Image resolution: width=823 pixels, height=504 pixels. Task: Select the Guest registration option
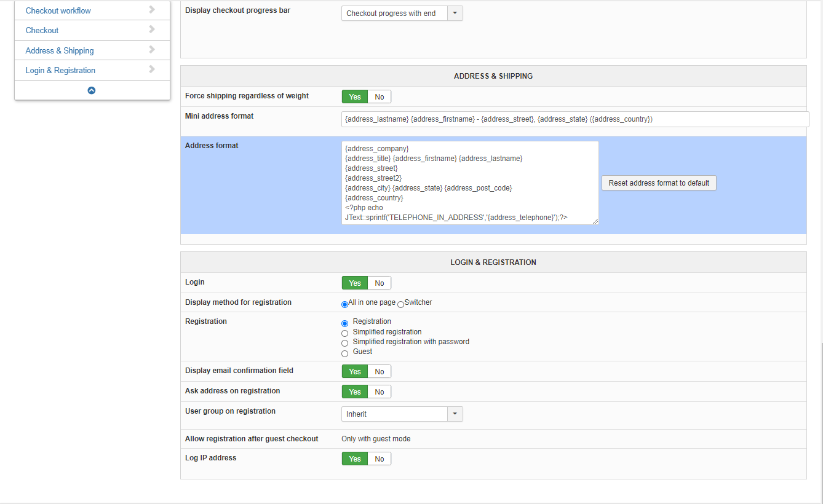344,353
